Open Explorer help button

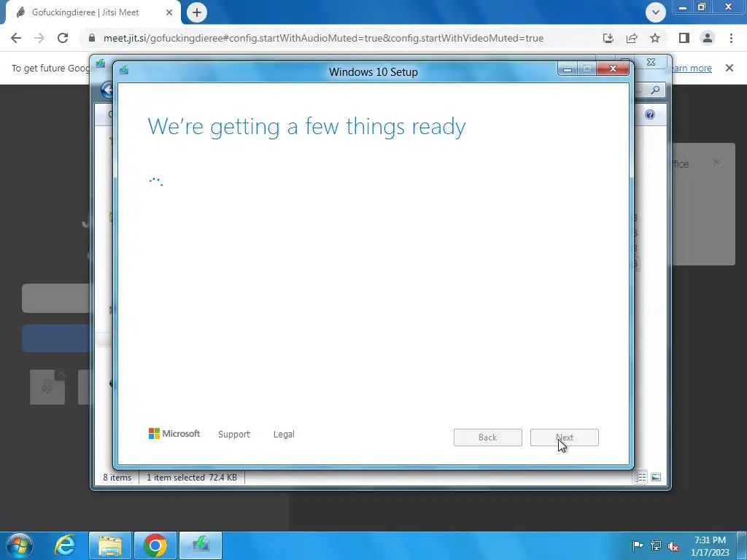650,114
